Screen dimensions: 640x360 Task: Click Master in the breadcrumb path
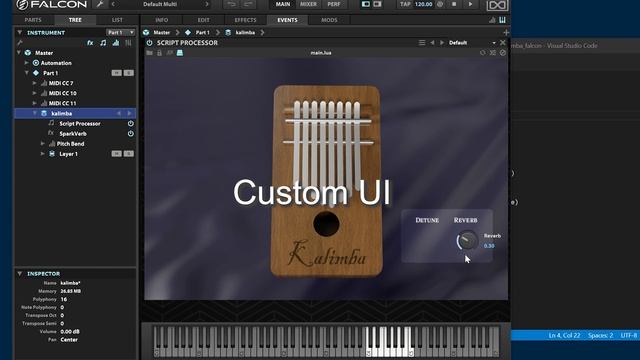[x=161, y=32]
